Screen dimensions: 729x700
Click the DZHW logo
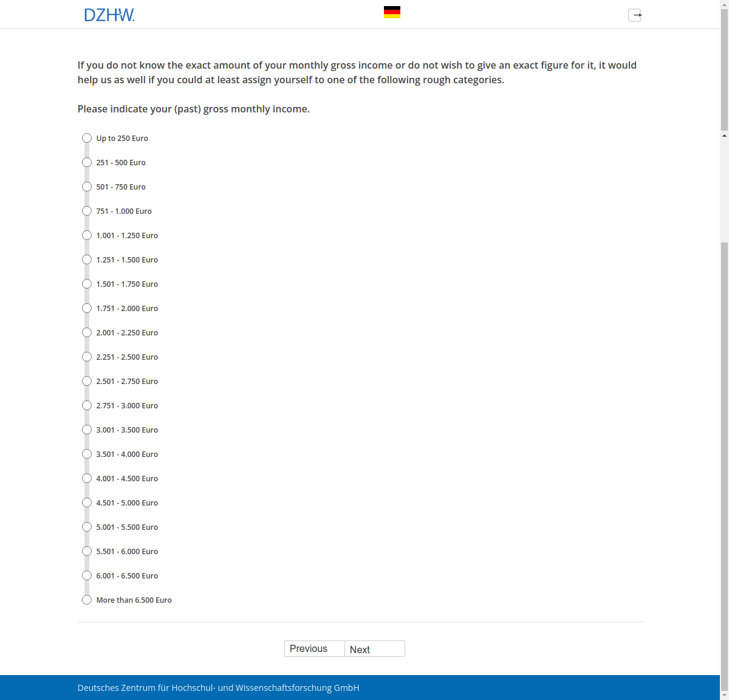(x=109, y=15)
